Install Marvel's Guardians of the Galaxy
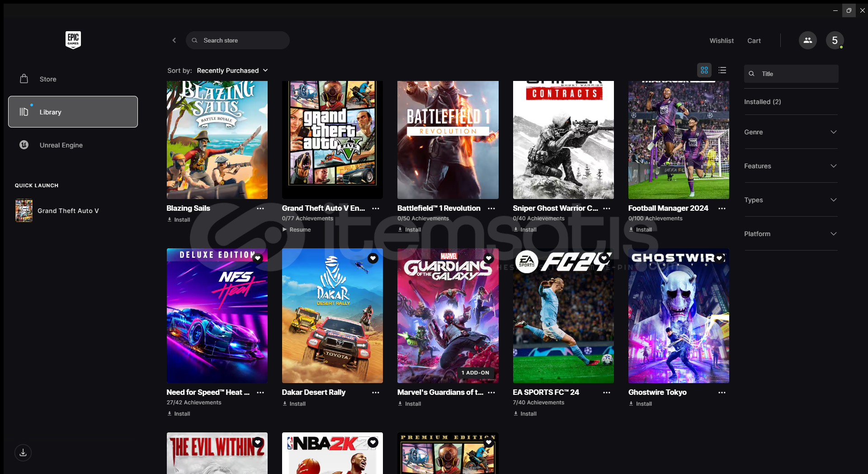Image resolution: width=868 pixels, height=474 pixels. point(410,404)
